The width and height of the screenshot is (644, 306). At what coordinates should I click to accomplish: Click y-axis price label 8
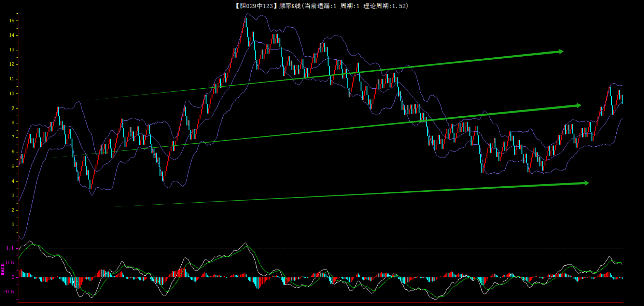pyautogui.click(x=13, y=123)
